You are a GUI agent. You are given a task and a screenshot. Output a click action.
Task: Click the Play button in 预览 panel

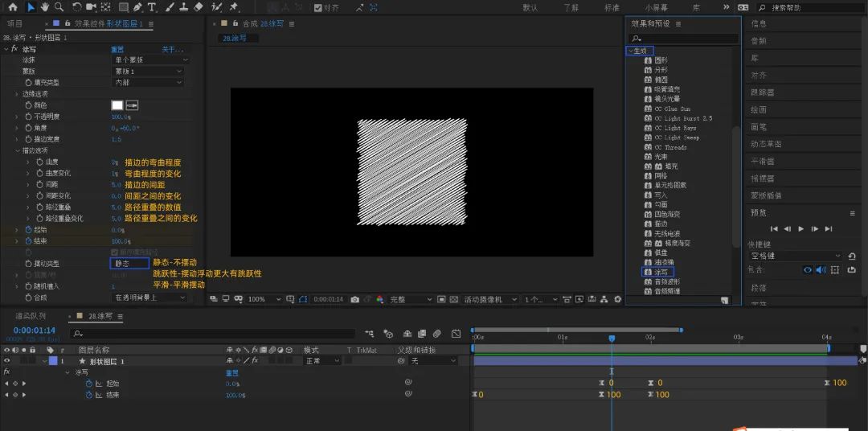pyautogui.click(x=801, y=229)
